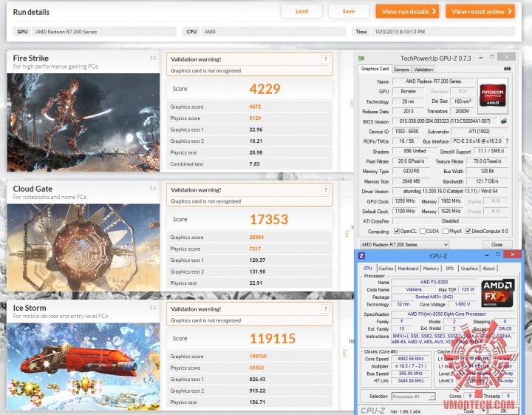Click the GPU-Z title bar app icon
The width and height of the screenshot is (532, 415).
(x=361, y=58)
